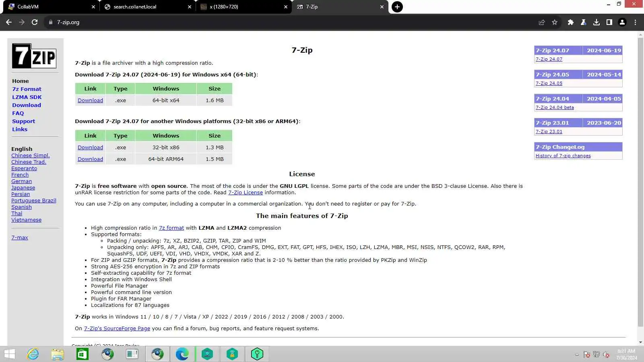This screenshot has width=644, height=362.
Task: Open File Explorer from the taskbar
Action: pyautogui.click(x=58, y=354)
